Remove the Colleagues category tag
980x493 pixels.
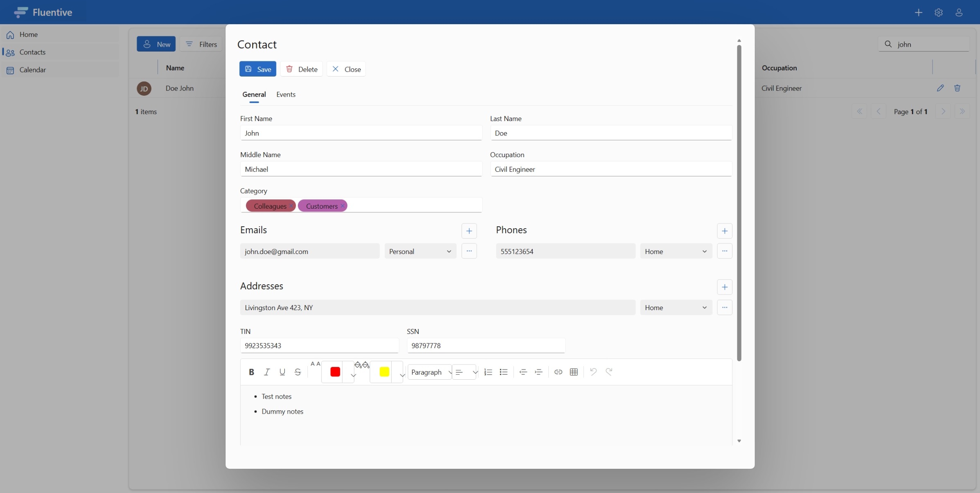click(x=292, y=206)
